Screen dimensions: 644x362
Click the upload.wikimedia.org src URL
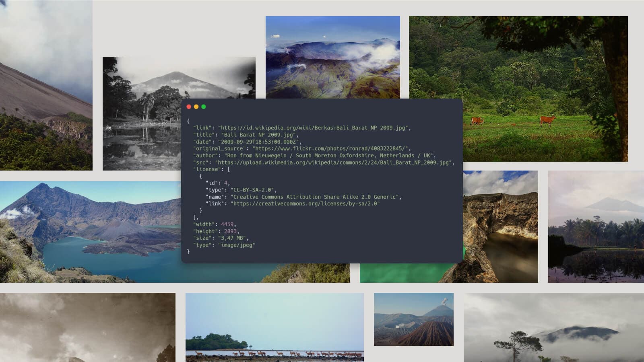[333, 162]
